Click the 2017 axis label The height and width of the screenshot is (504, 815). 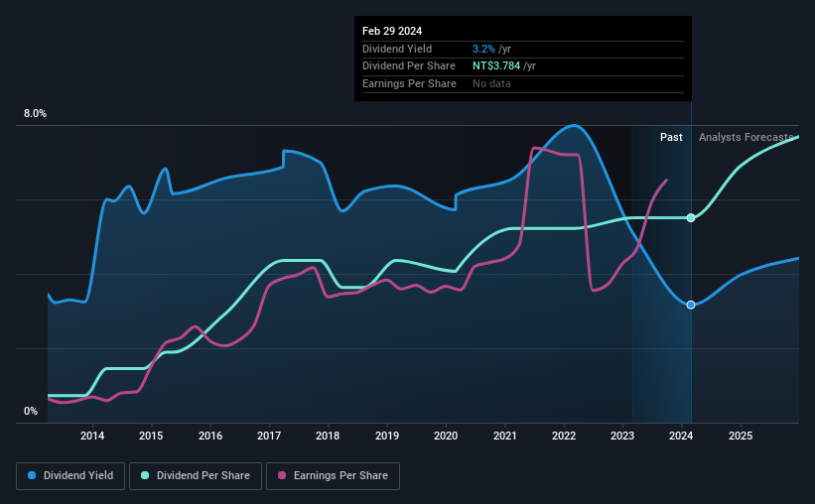(x=269, y=436)
